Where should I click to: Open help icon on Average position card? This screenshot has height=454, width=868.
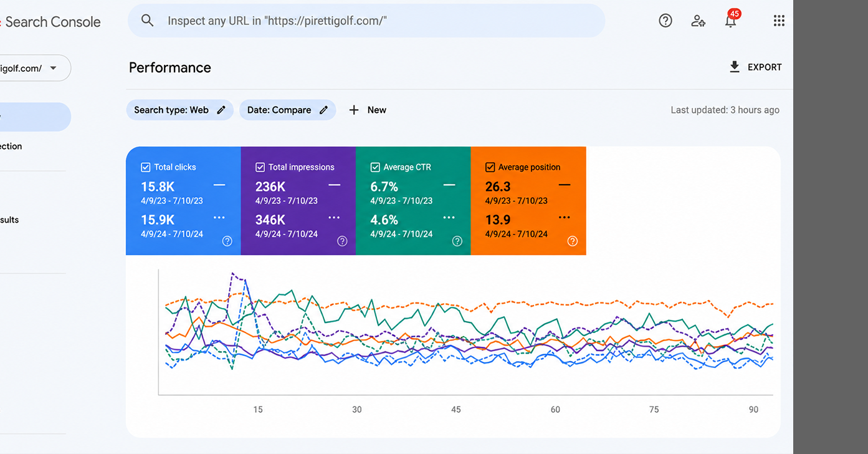(x=573, y=241)
